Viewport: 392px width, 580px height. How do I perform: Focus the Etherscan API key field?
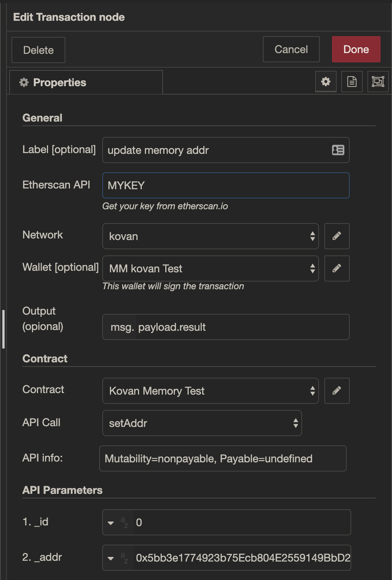[x=226, y=185]
